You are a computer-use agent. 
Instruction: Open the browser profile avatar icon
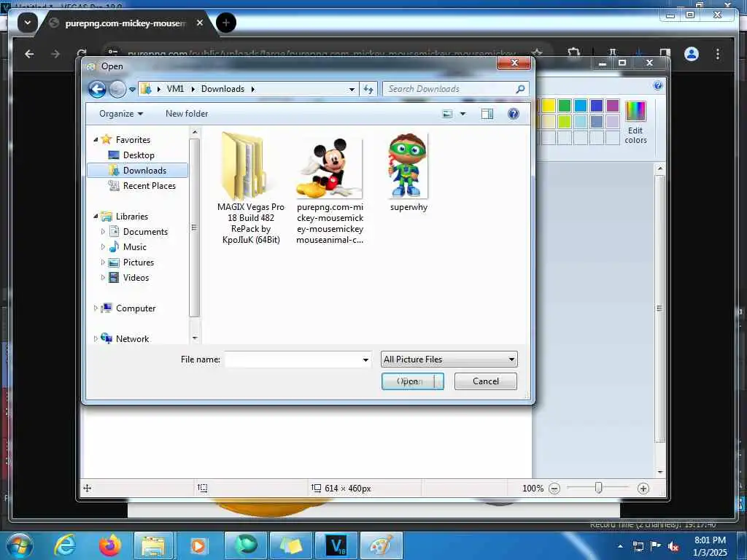[692, 54]
